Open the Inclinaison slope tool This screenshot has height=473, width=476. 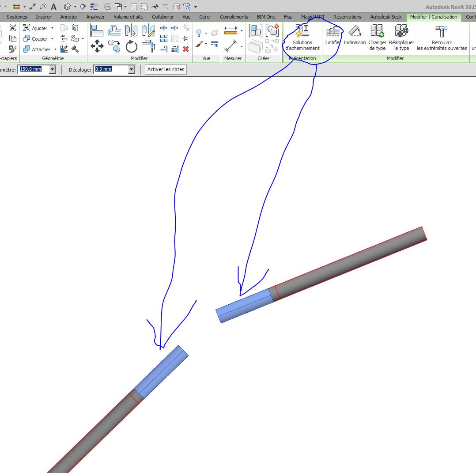click(355, 36)
